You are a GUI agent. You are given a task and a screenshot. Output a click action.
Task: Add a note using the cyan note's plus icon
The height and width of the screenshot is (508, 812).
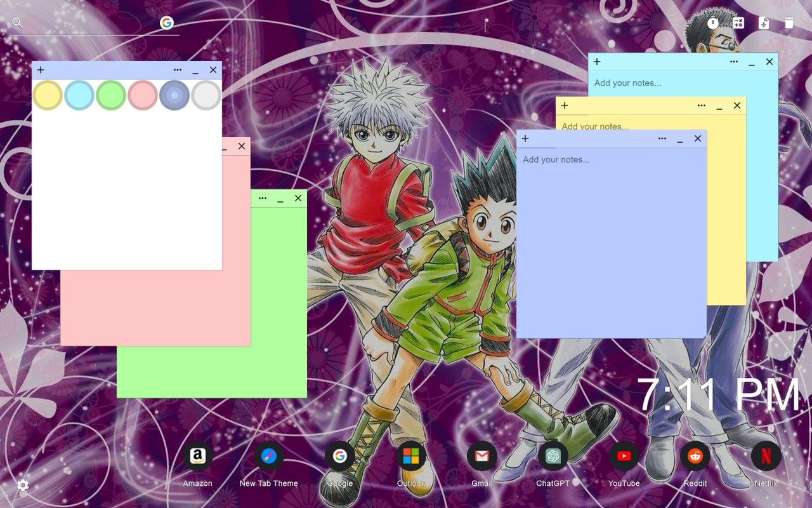click(x=597, y=62)
